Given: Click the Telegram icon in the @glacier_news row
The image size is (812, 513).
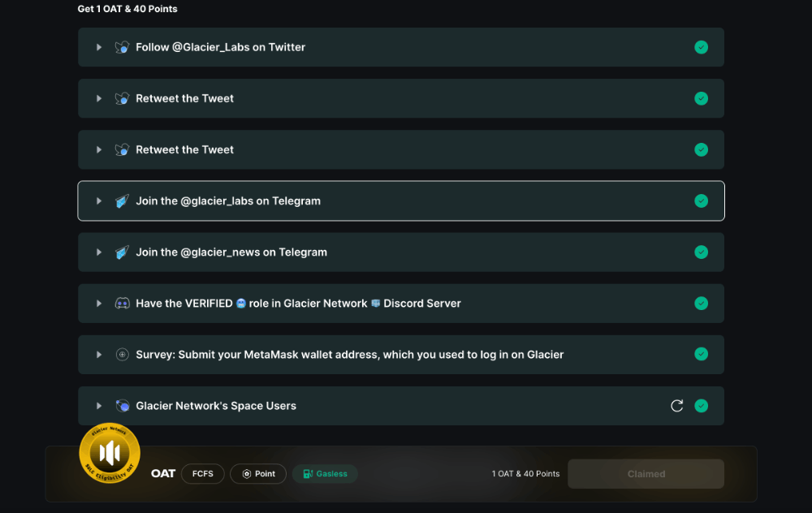Looking at the screenshot, I should [122, 252].
